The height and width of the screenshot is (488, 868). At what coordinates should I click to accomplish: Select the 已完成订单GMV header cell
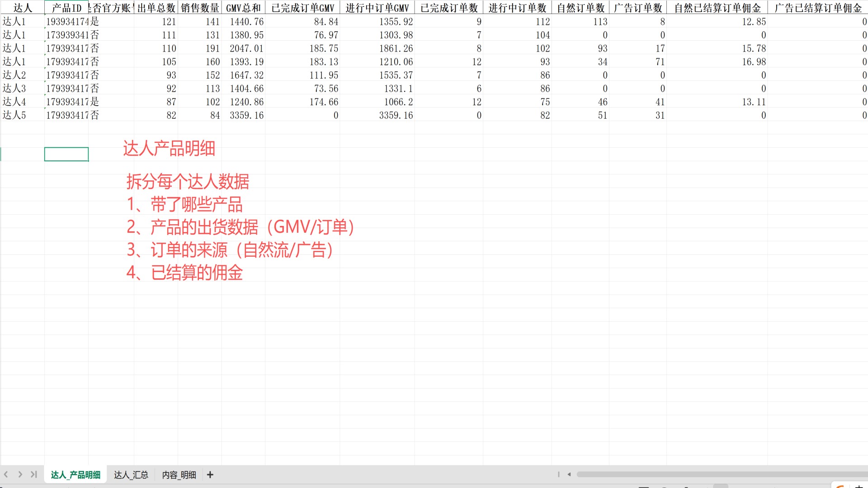tap(302, 7)
